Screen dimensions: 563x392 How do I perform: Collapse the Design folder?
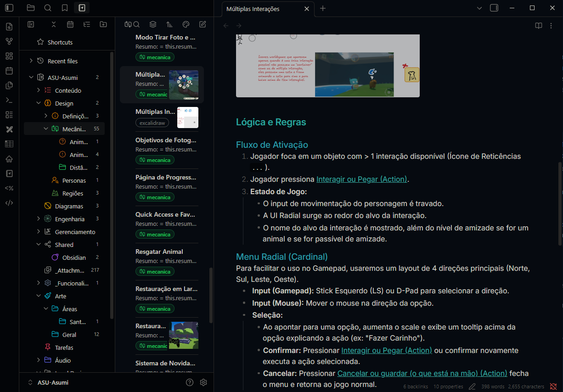[39, 103]
